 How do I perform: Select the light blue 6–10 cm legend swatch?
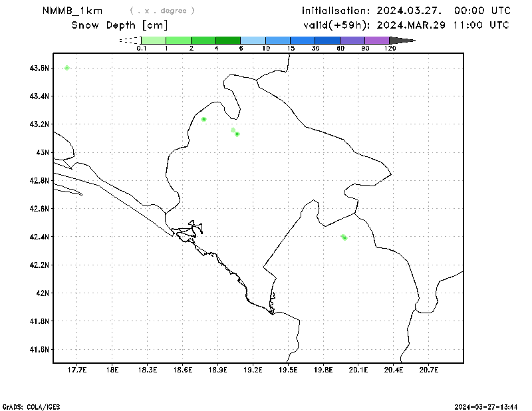(253, 41)
